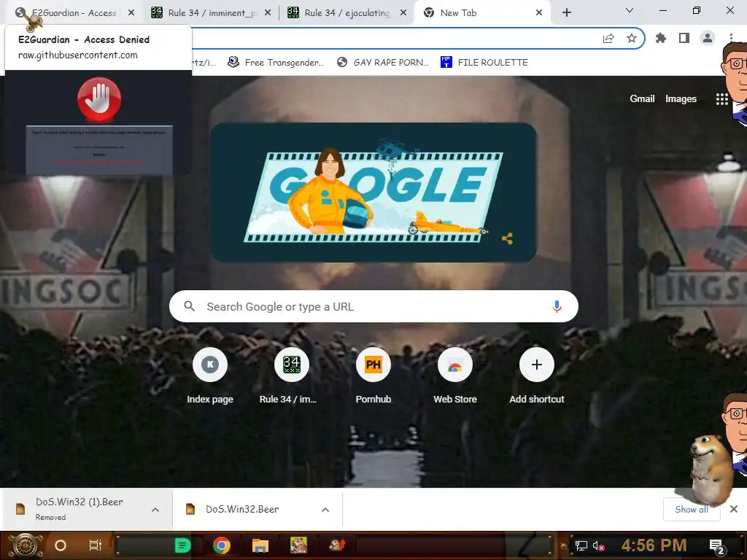Open the Index page shortcut
Viewport: 747px width, 560px height.
(x=210, y=376)
